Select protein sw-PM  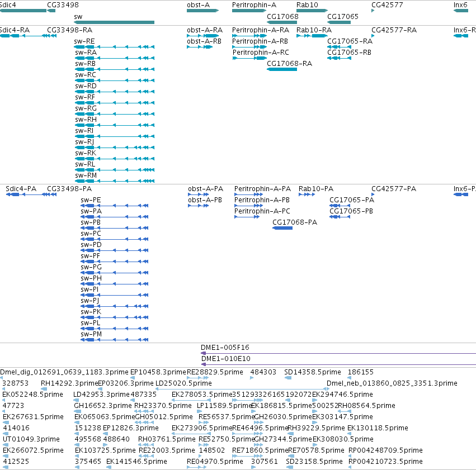pos(115,340)
